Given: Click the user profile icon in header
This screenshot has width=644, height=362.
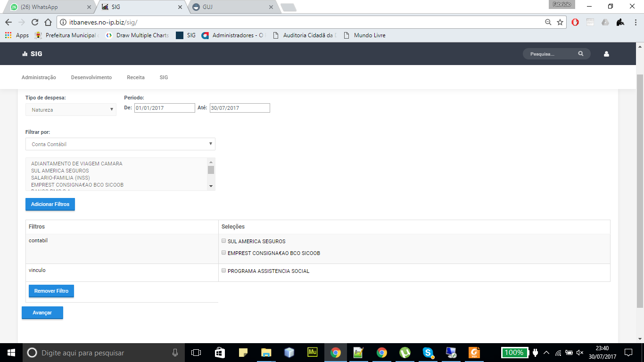Looking at the screenshot, I should point(606,54).
